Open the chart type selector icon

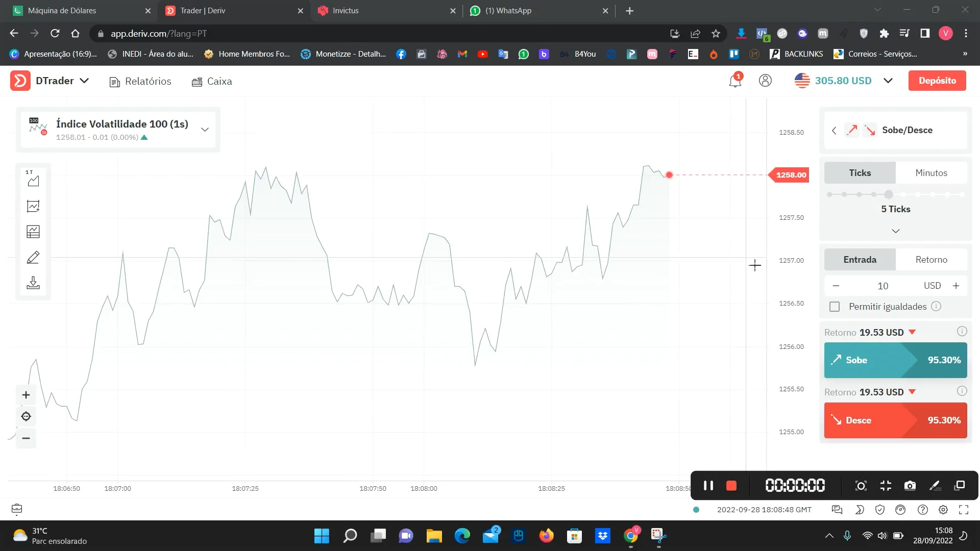pyautogui.click(x=33, y=179)
